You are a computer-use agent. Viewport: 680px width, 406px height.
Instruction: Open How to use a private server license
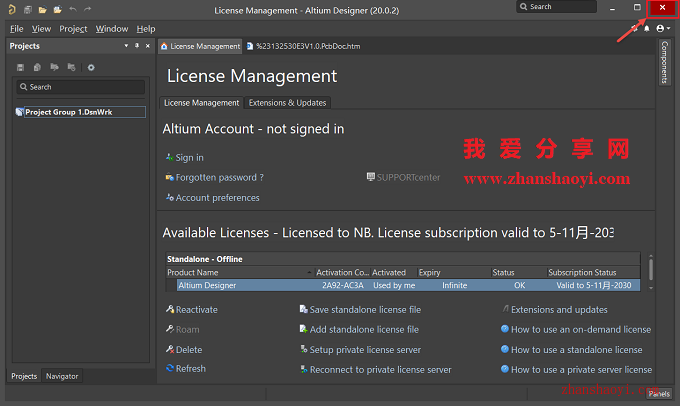point(576,370)
